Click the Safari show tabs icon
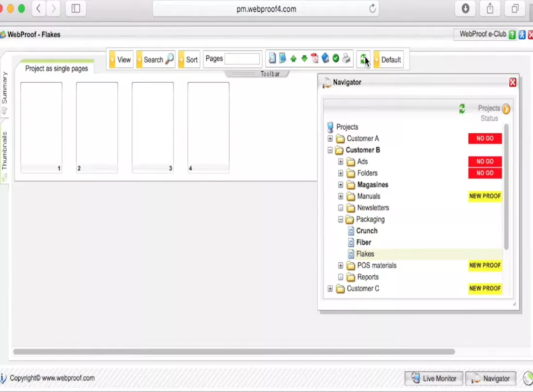 [515, 9]
